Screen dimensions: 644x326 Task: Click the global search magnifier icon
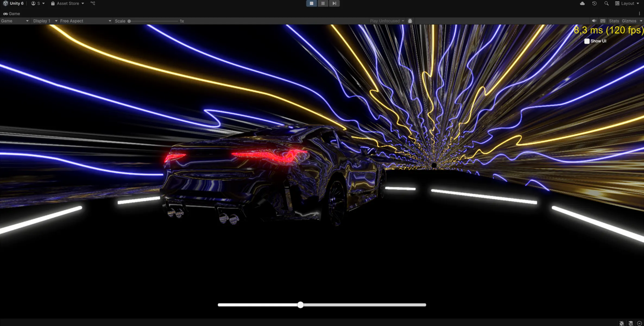(x=606, y=4)
